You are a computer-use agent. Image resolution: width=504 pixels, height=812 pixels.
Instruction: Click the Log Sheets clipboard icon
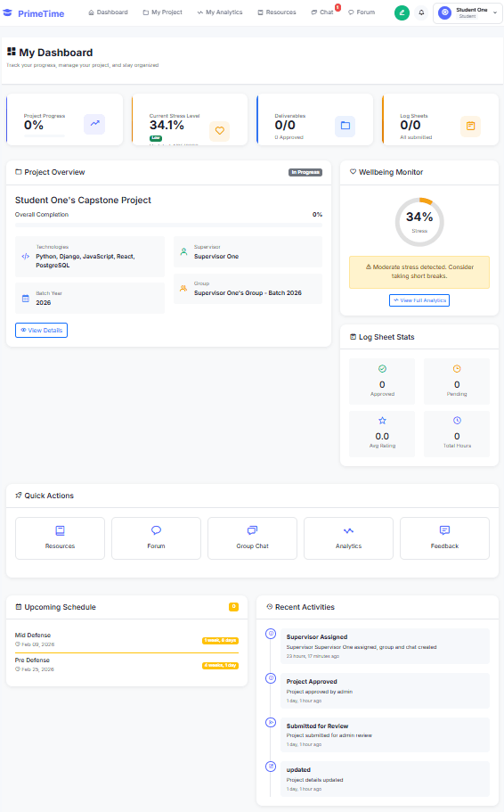(x=470, y=126)
